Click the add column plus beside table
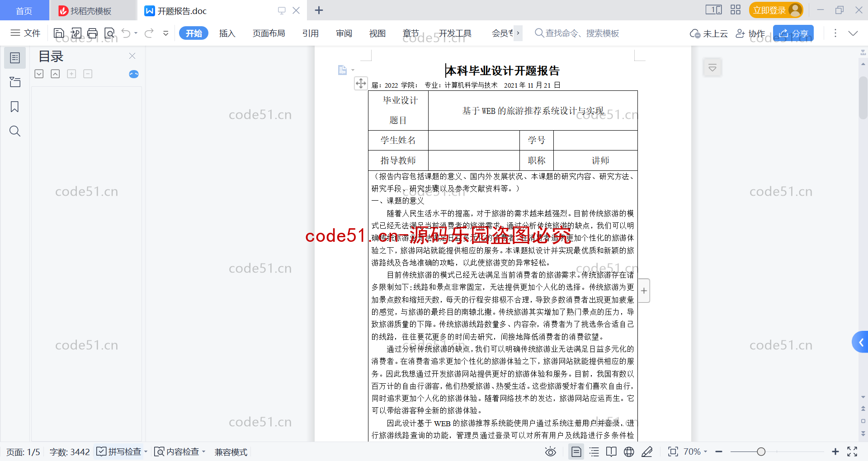This screenshot has height=461, width=868. pos(644,291)
